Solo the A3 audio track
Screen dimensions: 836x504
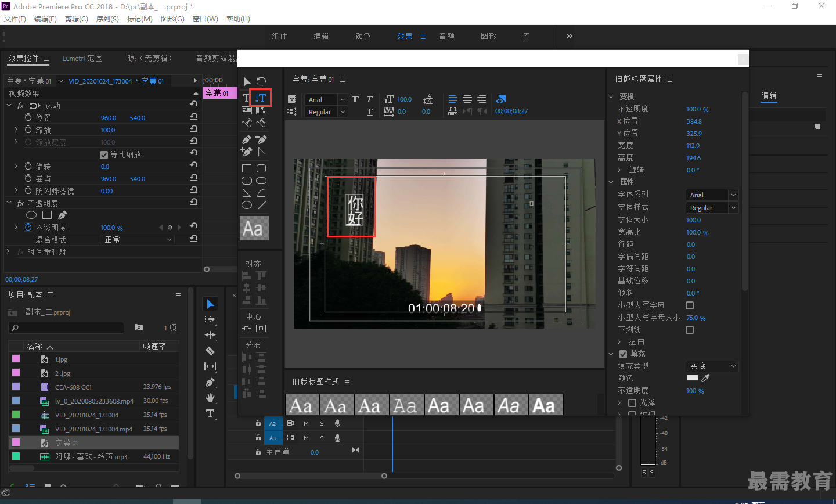(322, 438)
